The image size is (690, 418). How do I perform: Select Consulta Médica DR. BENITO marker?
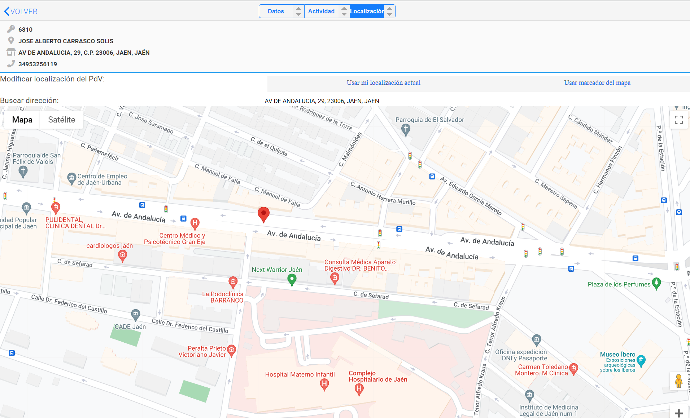click(x=334, y=278)
